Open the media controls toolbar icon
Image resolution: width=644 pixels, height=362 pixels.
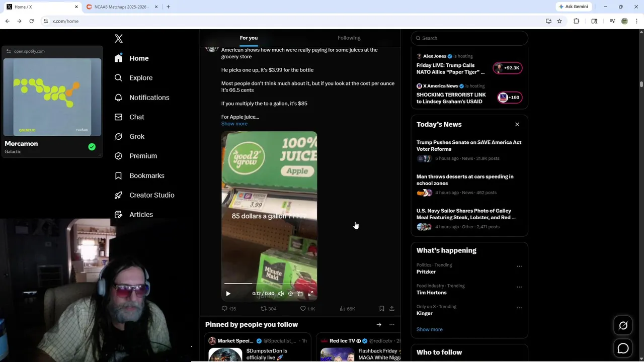(x=612, y=21)
